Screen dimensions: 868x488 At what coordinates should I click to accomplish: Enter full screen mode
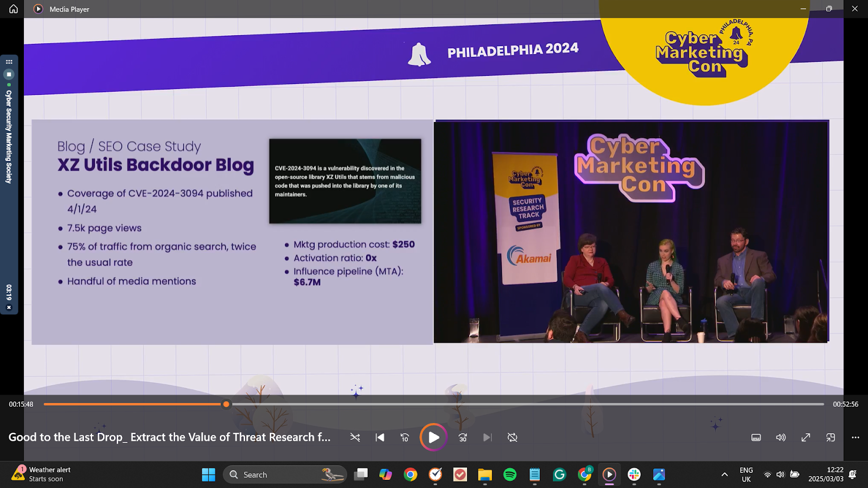806,437
